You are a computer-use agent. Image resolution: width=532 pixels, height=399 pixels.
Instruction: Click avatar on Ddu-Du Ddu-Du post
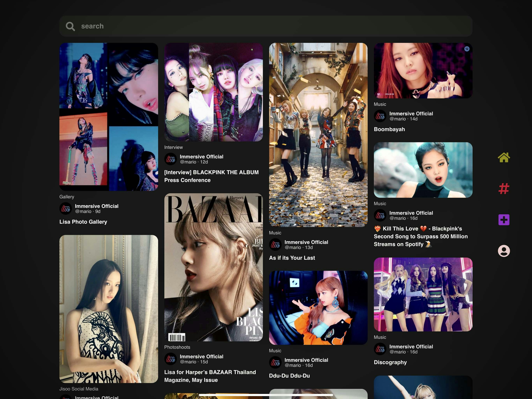[x=275, y=362]
